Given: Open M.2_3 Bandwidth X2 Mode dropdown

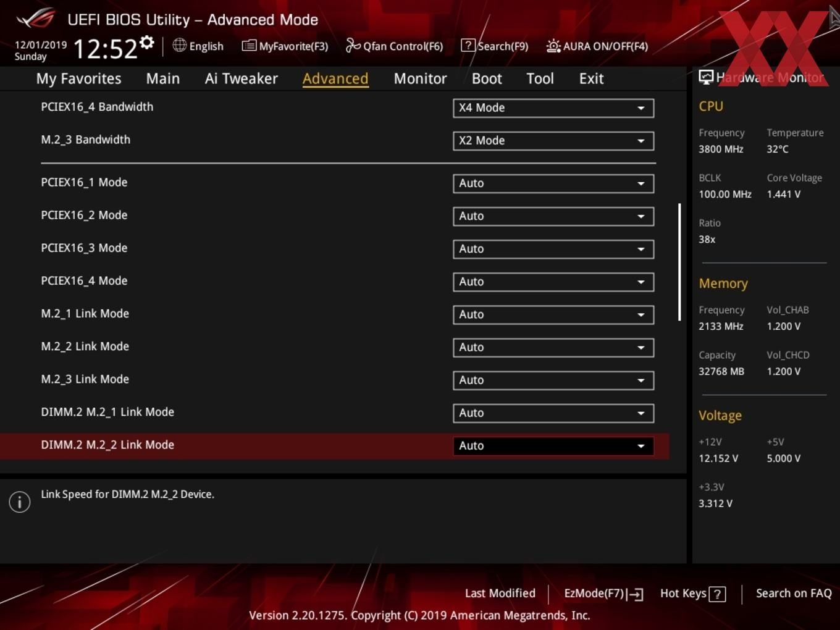Looking at the screenshot, I should click(x=553, y=141).
